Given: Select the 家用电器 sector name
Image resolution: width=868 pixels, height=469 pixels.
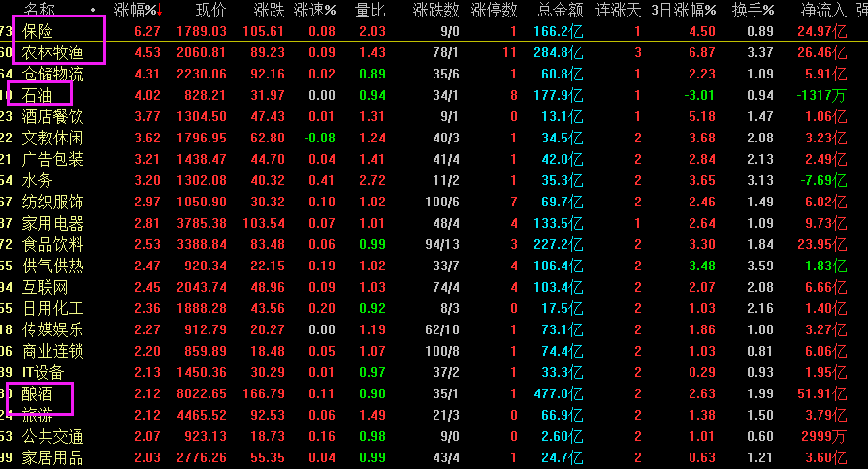Looking at the screenshot, I should pos(52,223).
